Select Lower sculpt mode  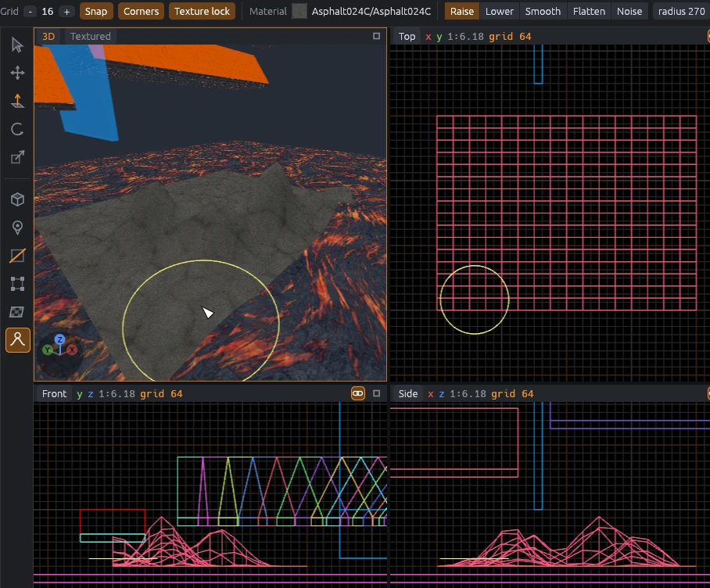coord(499,11)
